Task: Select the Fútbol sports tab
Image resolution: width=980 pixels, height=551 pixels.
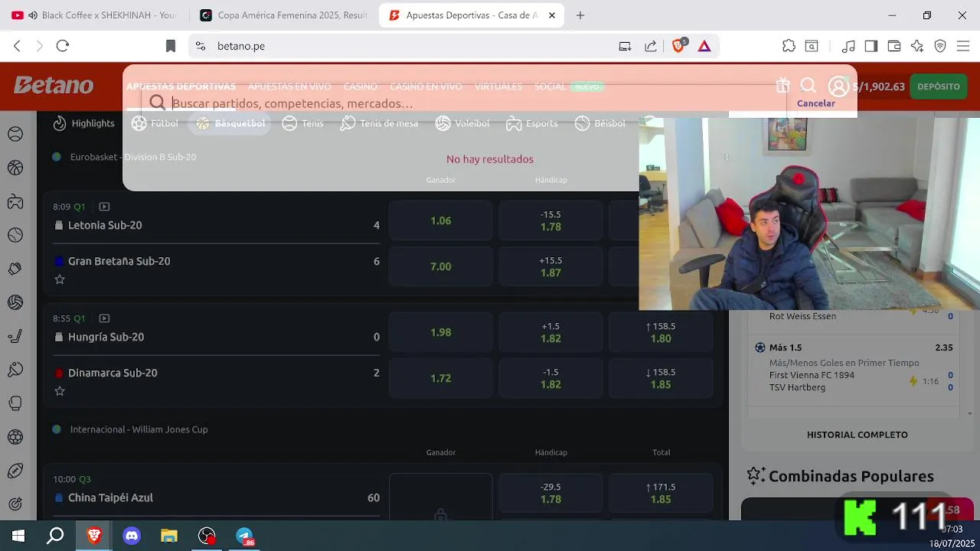Action: coord(155,123)
